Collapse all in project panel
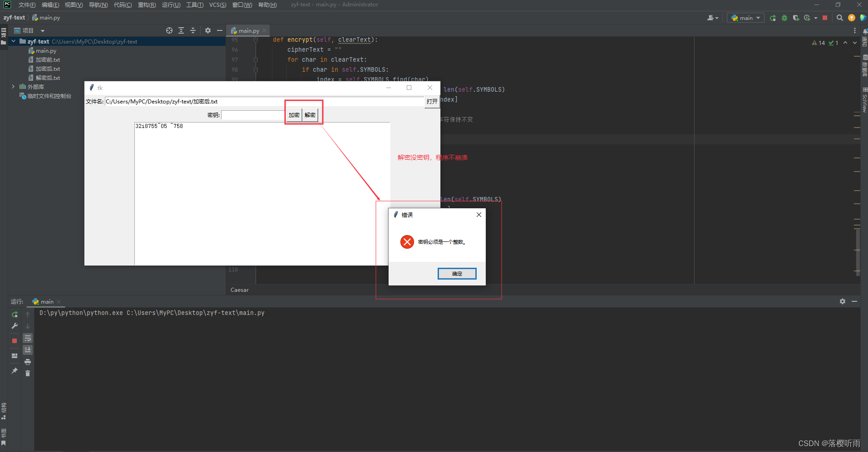This screenshot has height=452, width=868. pos(193,30)
